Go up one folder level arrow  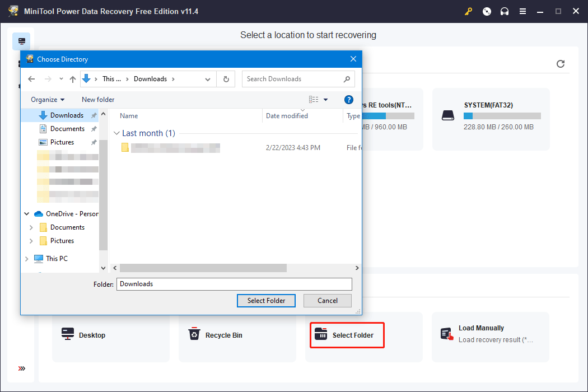pos(73,79)
